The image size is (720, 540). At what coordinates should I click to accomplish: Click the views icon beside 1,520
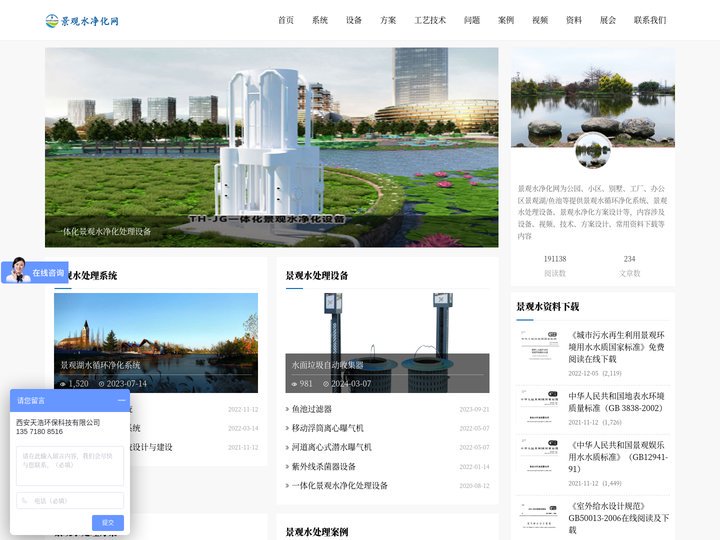[x=63, y=384]
